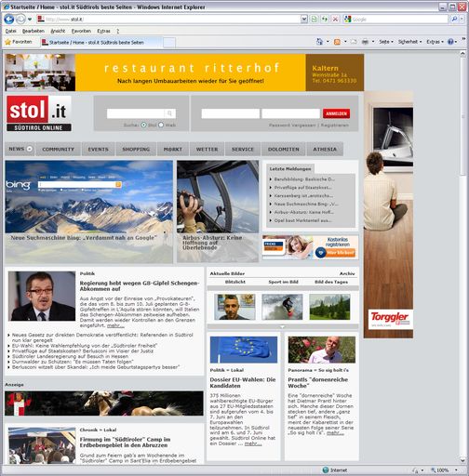Open the Dossier EU-Wahlen article headline
Image resolution: width=469 pixels, height=476 pixels.
point(243,383)
